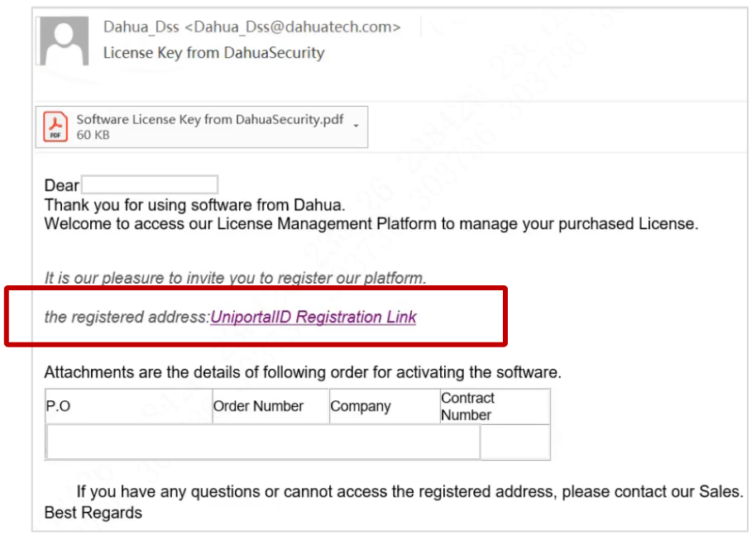Click the sender's avatar icon
Screen dimensions: 756x540
click(x=65, y=43)
